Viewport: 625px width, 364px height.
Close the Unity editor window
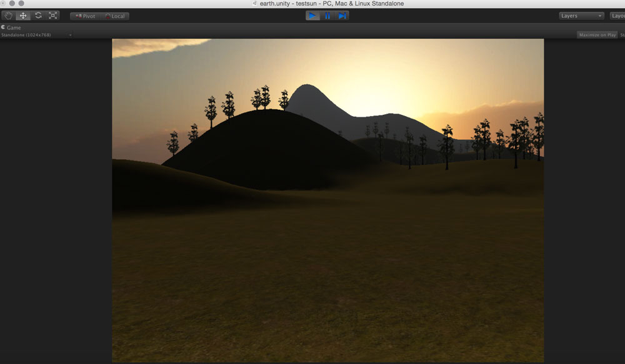coord(4,3)
